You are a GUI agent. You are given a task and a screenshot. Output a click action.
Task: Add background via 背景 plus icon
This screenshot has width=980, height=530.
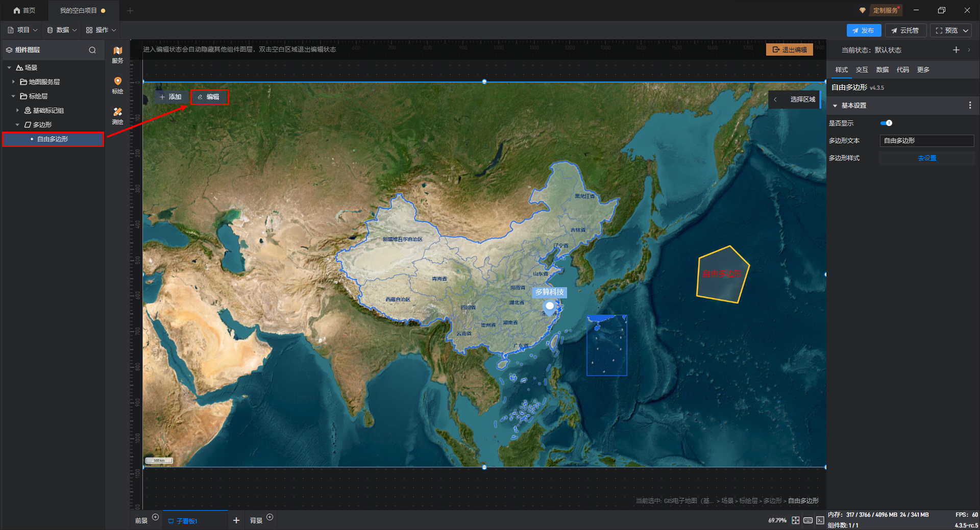(270, 517)
